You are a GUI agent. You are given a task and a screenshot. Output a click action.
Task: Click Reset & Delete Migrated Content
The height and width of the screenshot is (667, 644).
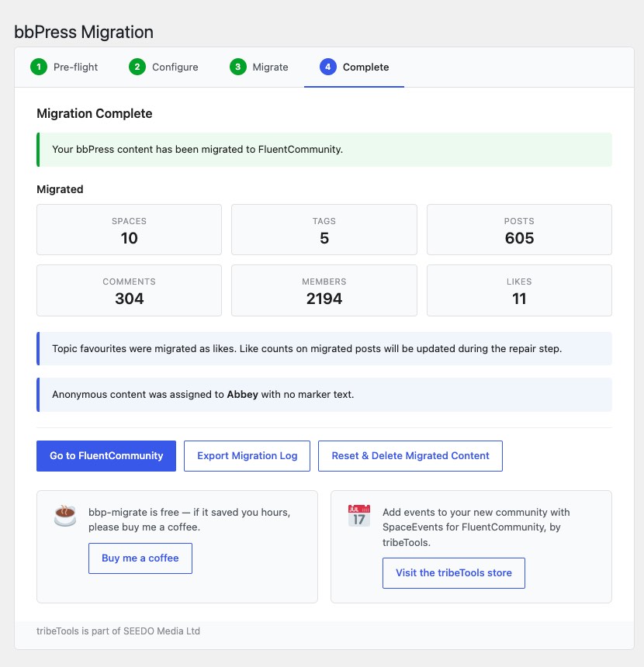(x=410, y=456)
